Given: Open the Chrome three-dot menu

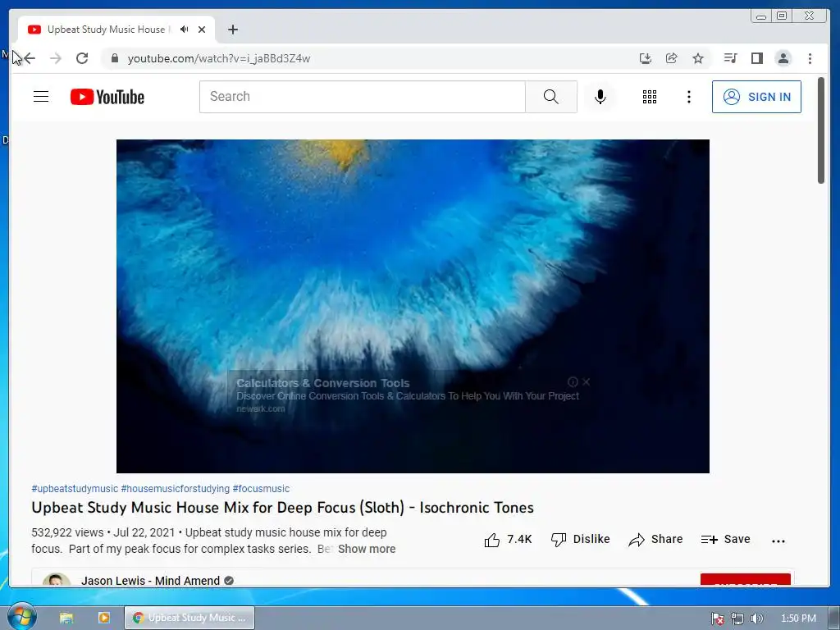Looking at the screenshot, I should [x=810, y=58].
